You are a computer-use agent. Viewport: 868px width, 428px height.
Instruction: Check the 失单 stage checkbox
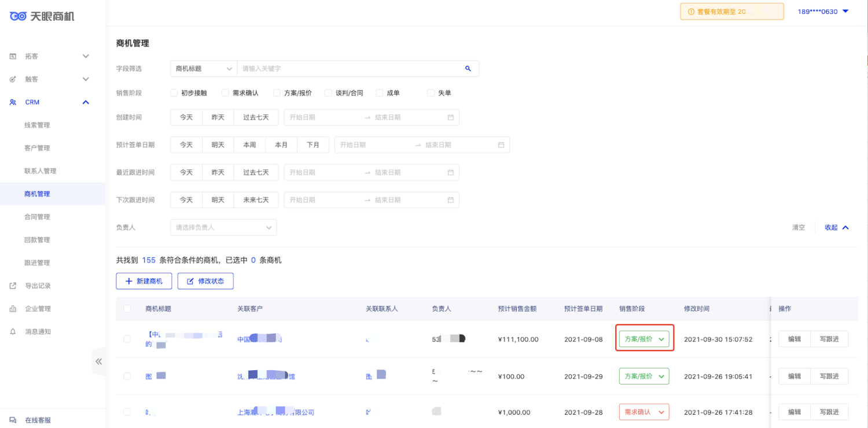pos(431,93)
